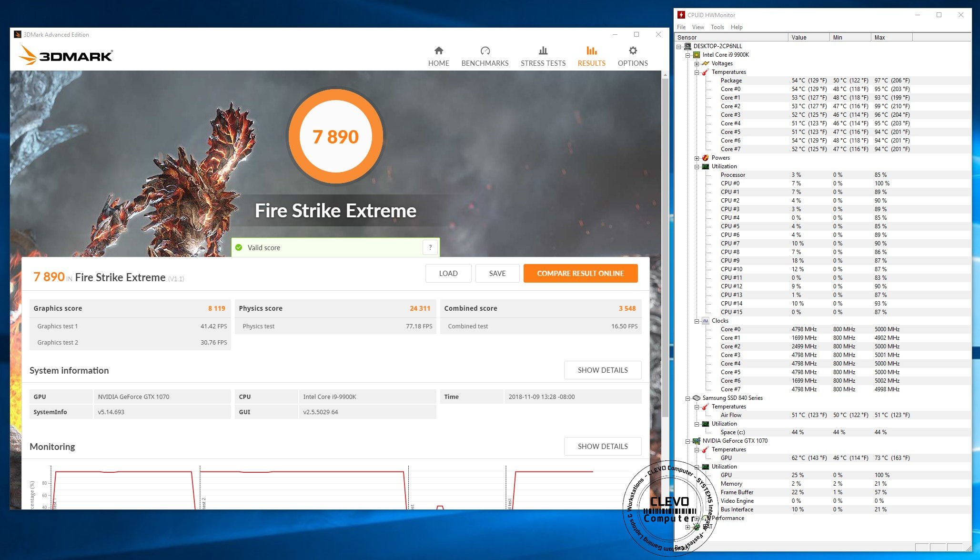
Task: Click the Samsung SSD drive icon
Action: [x=697, y=398]
